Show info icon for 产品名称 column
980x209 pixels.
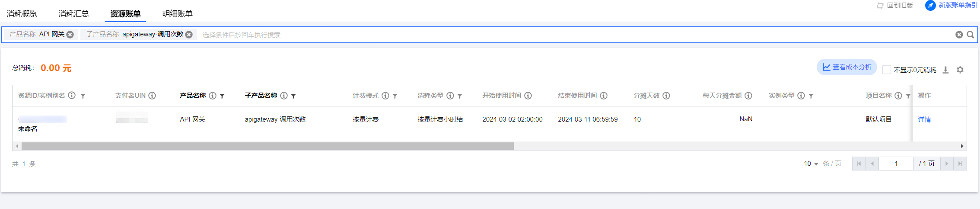(x=213, y=96)
